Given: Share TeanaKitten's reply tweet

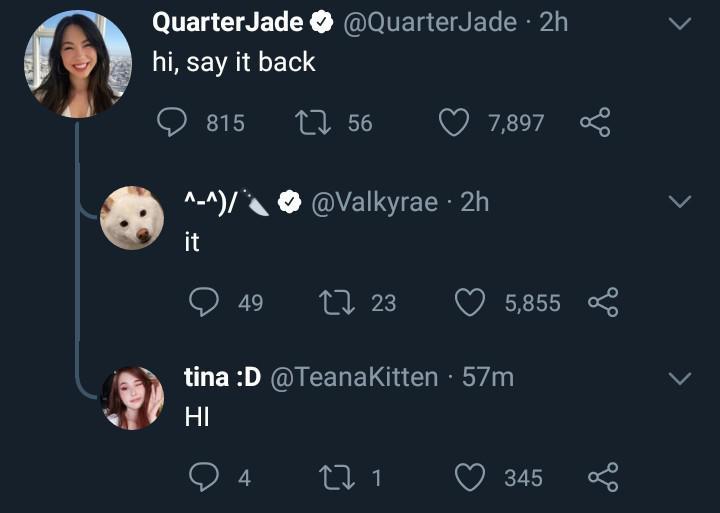Looking at the screenshot, I should (603, 477).
